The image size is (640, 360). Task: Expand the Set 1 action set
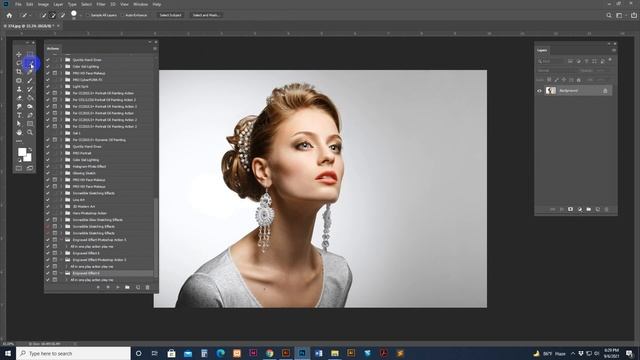point(61,133)
